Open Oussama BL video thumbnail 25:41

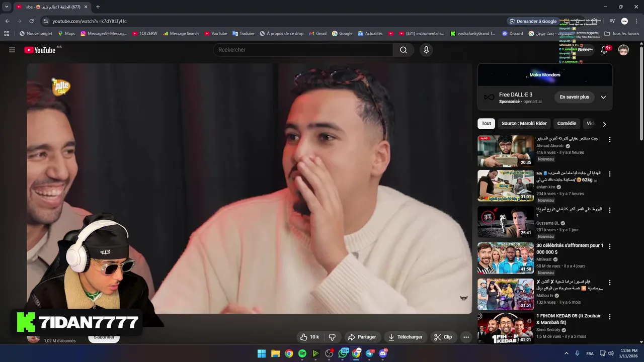(506, 222)
